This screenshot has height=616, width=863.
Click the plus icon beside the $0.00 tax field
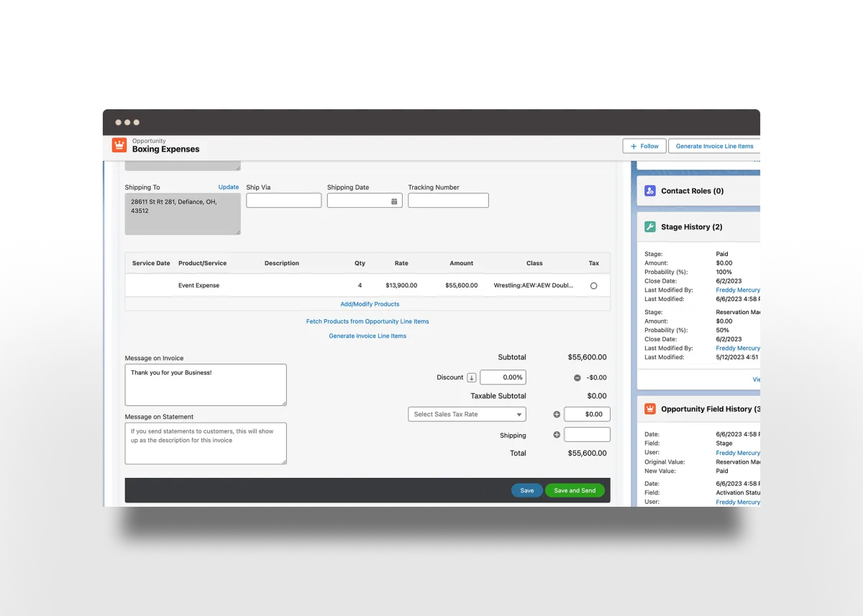point(557,415)
